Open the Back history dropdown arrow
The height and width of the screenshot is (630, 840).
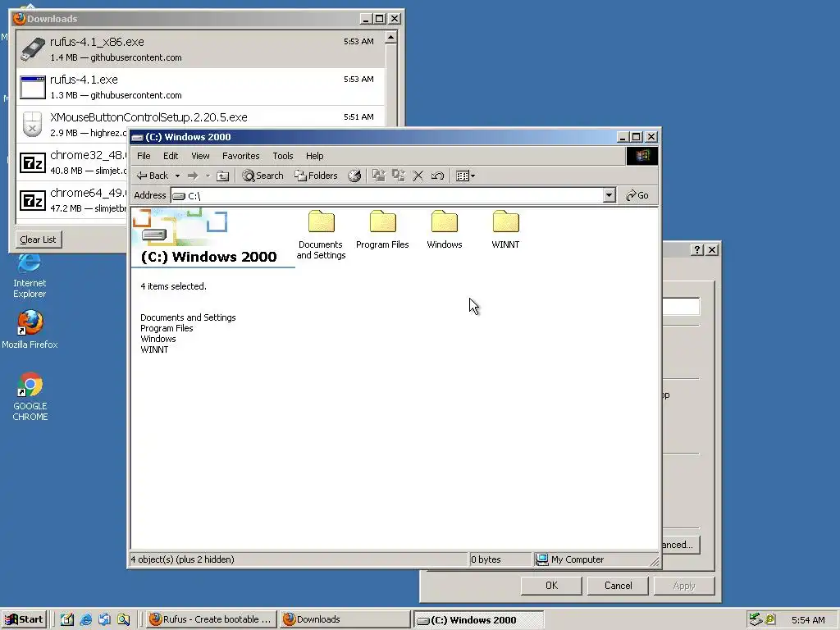point(177,176)
